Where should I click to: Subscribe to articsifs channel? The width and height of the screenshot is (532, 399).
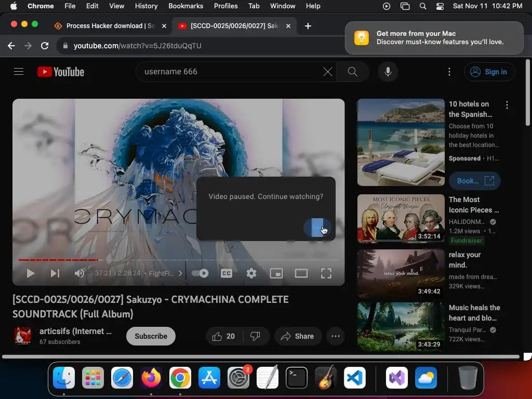(x=151, y=336)
